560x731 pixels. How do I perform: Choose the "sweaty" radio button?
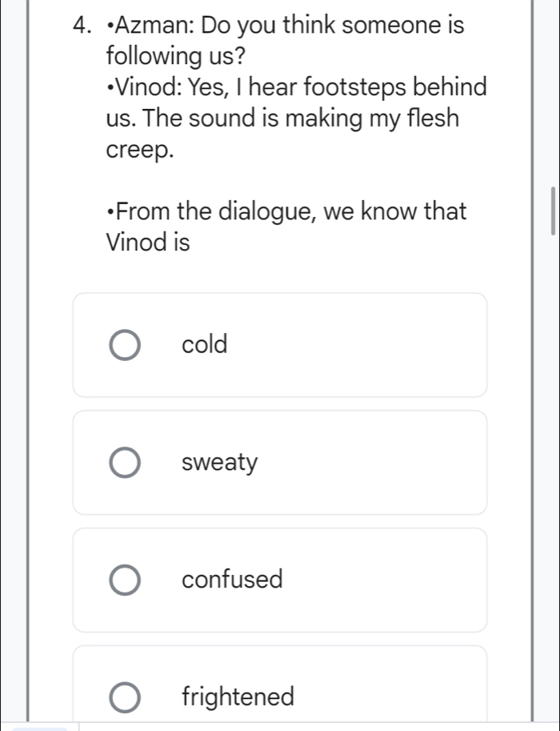pyautogui.click(x=124, y=463)
